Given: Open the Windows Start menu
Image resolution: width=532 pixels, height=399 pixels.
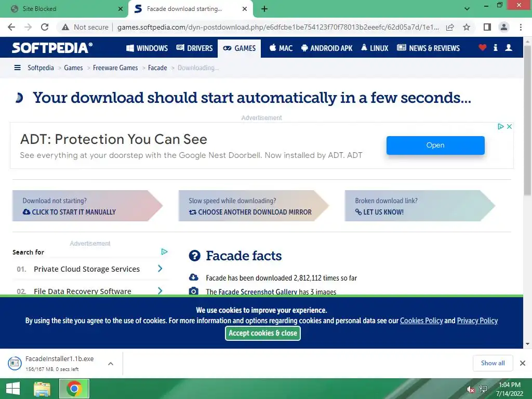Looking at the screenshot, I should 13,389.
